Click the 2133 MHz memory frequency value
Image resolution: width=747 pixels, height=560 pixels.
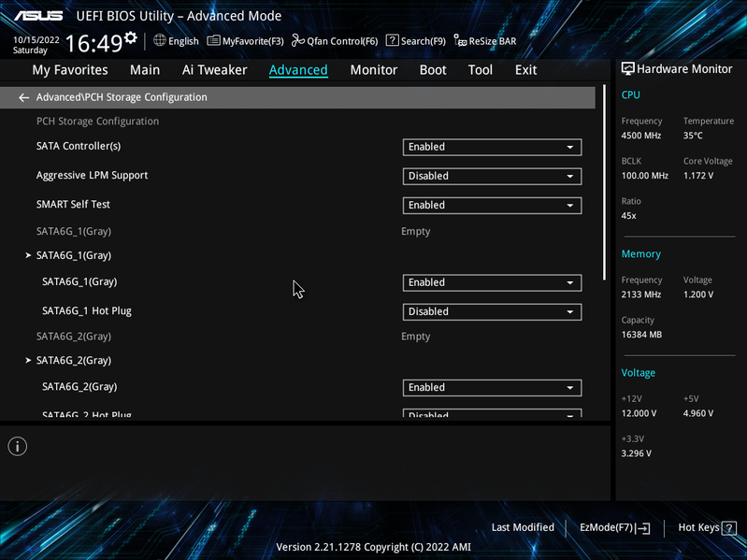pos(640,294)
